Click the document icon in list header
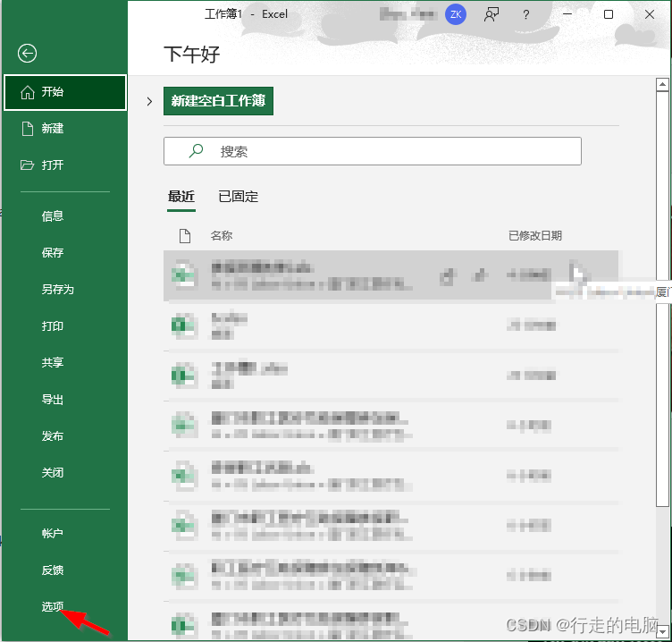The image size is (672, 642). (185, 236)
